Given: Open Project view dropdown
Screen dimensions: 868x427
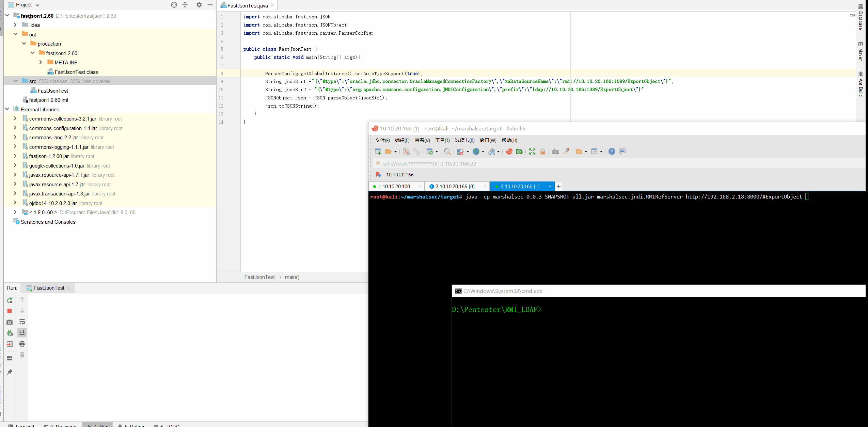Looking at the screenshot, I should click(37, 5).
